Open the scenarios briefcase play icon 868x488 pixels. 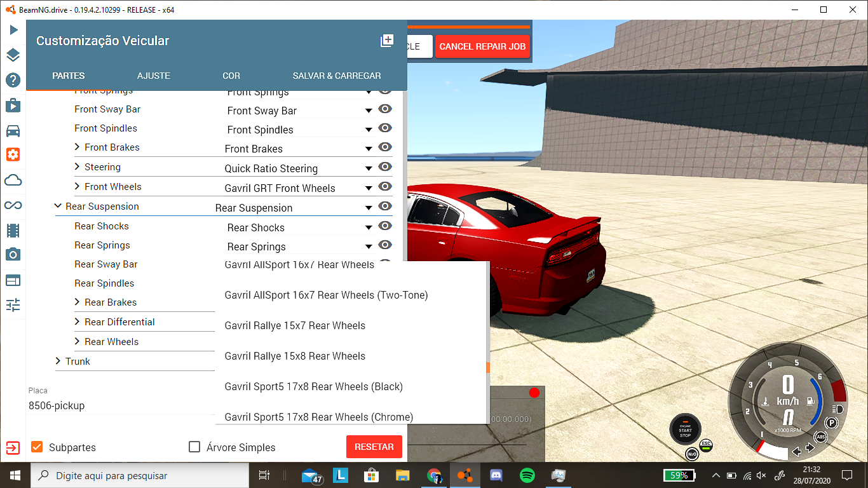[x=13, y=105]
